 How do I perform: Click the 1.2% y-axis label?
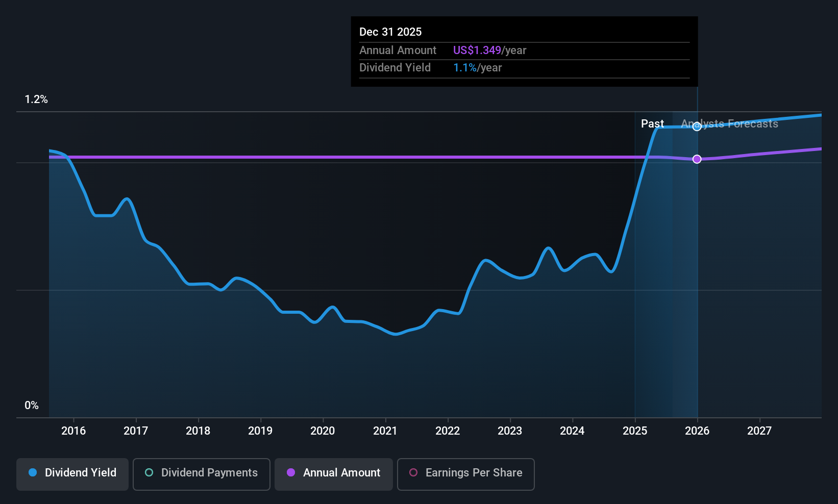click(x=36, y=99)
